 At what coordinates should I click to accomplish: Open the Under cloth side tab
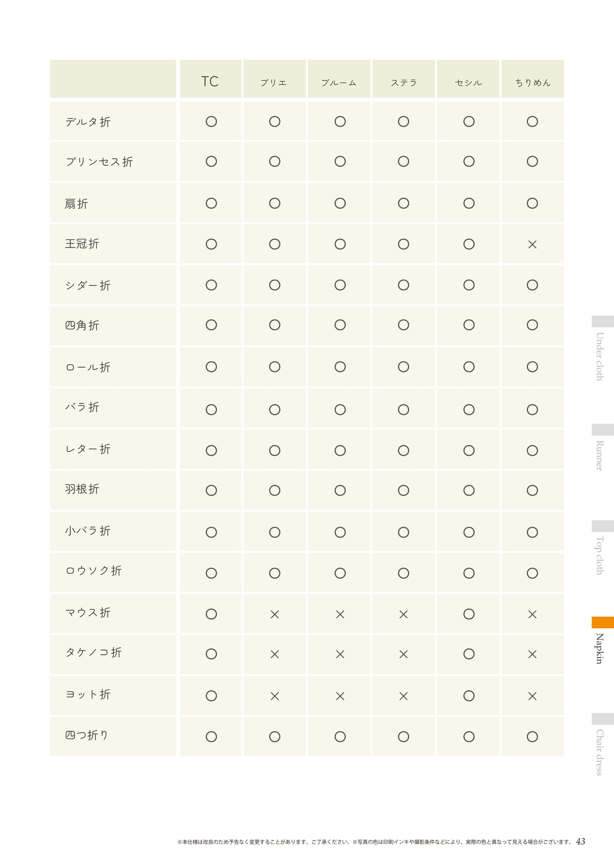tap(600, 356)
